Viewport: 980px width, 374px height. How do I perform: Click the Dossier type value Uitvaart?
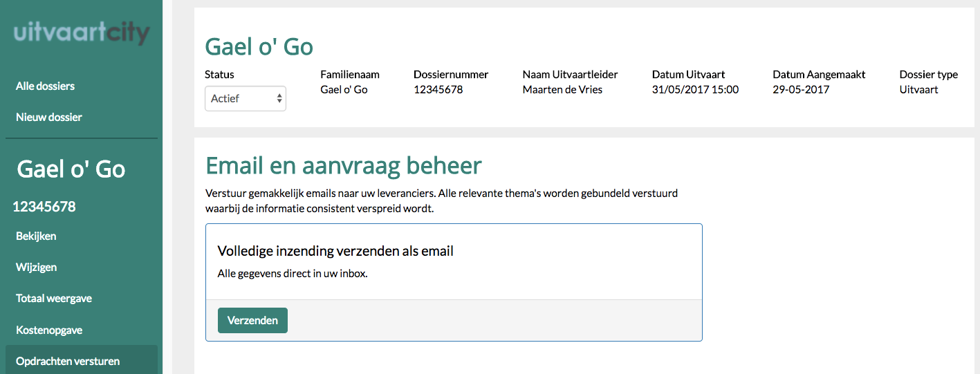[918, 89]
